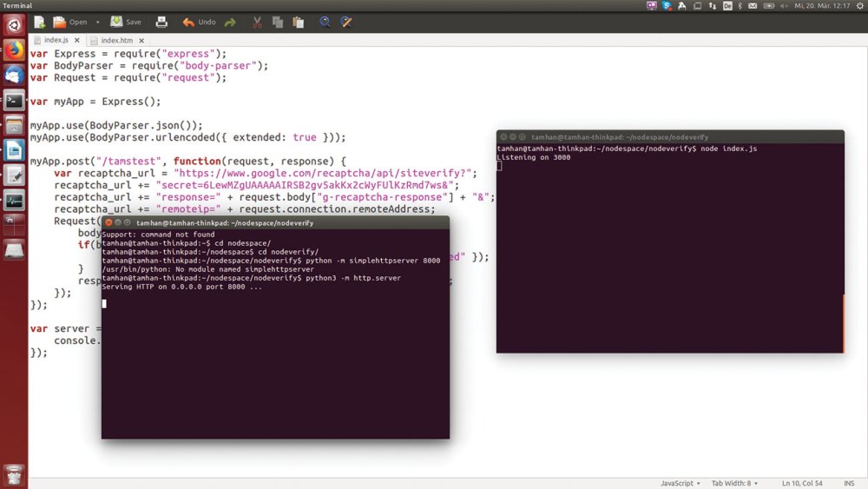Click the "Support: command not found" line
Image resolution: width=868 pixels, height=489 pixels.
coord(158,235)
